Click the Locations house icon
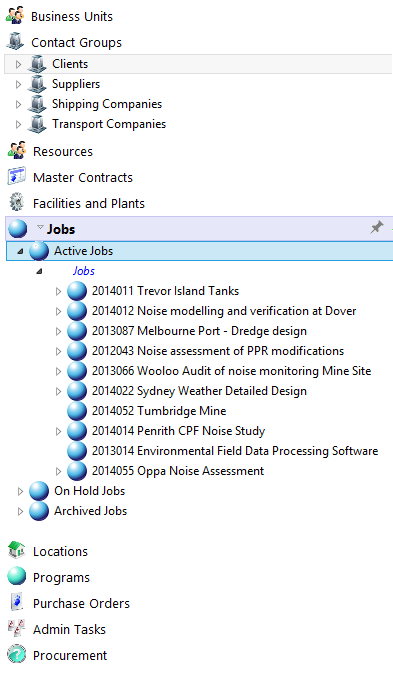Image resolution: width=393 pixels, height=677 pixels. 17,550
